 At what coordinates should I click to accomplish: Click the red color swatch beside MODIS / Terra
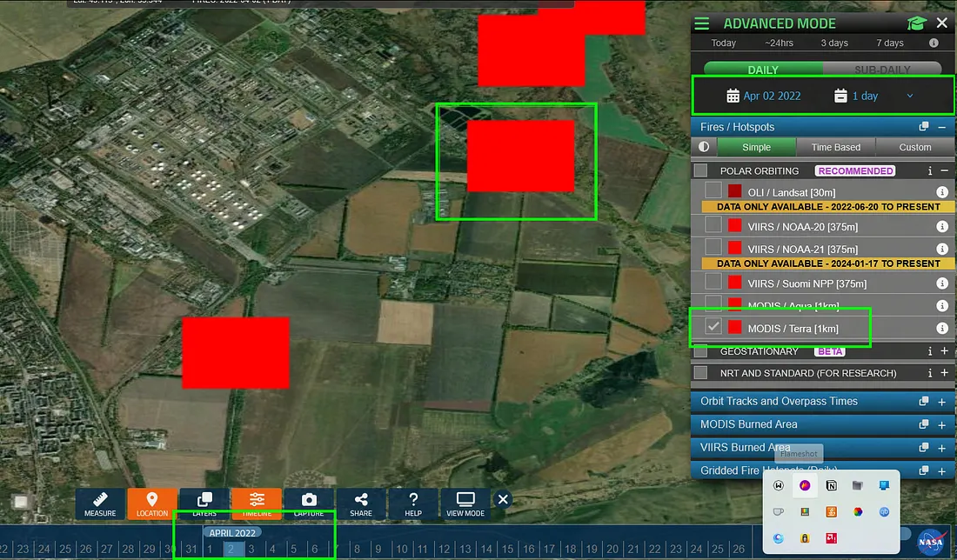click(x=734, y=328)
